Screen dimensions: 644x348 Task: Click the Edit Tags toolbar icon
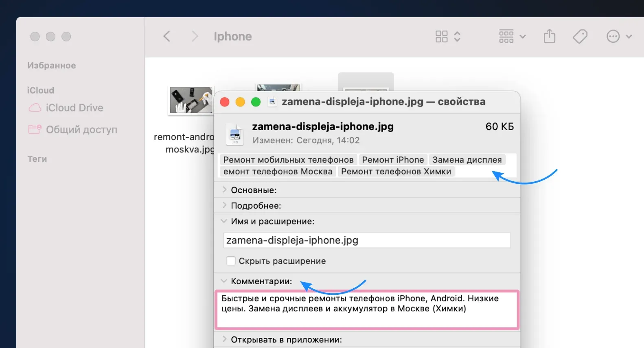(580, 37)
